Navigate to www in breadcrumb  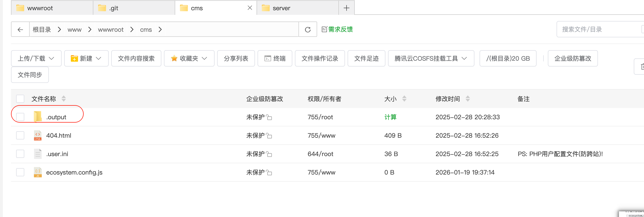click(74, 30)
